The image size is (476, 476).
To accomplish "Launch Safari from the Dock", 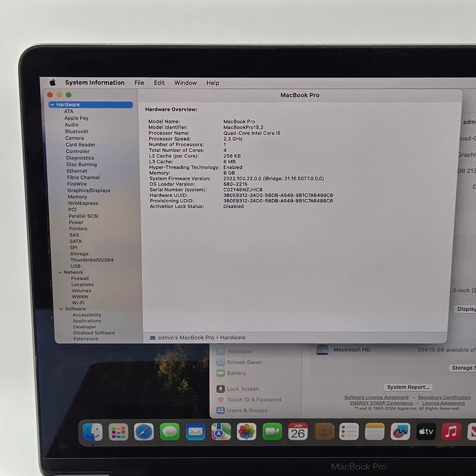I will [144, 432].
